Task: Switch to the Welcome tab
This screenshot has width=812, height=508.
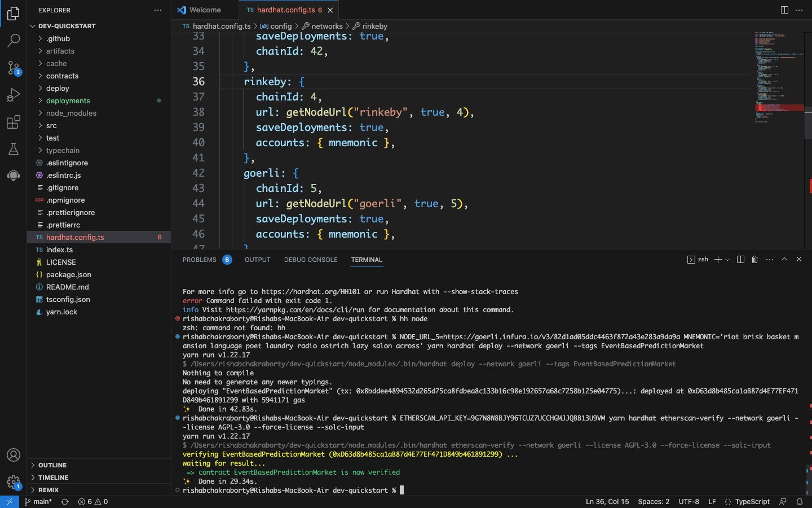Action: pyautogui.click(x=205, y=10)
